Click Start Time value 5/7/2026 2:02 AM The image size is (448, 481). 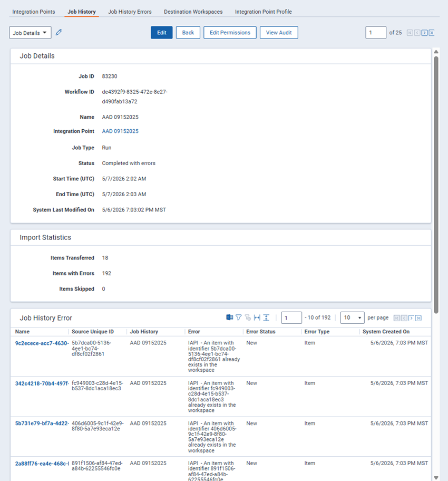tap(124, 179)
